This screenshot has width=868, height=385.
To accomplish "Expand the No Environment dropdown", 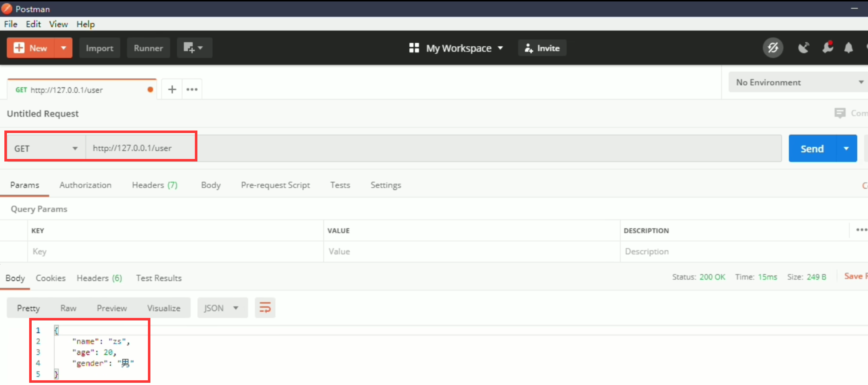I will click(798, 82).
